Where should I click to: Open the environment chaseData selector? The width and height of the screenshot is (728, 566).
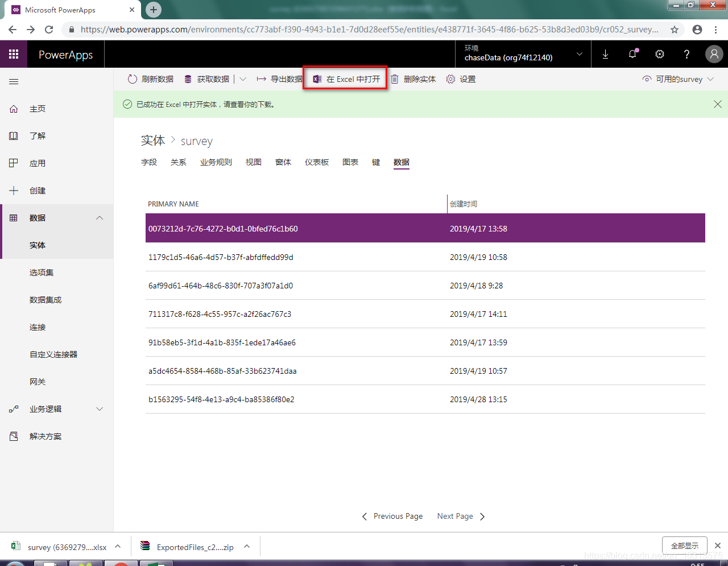[x=523, y=54]
